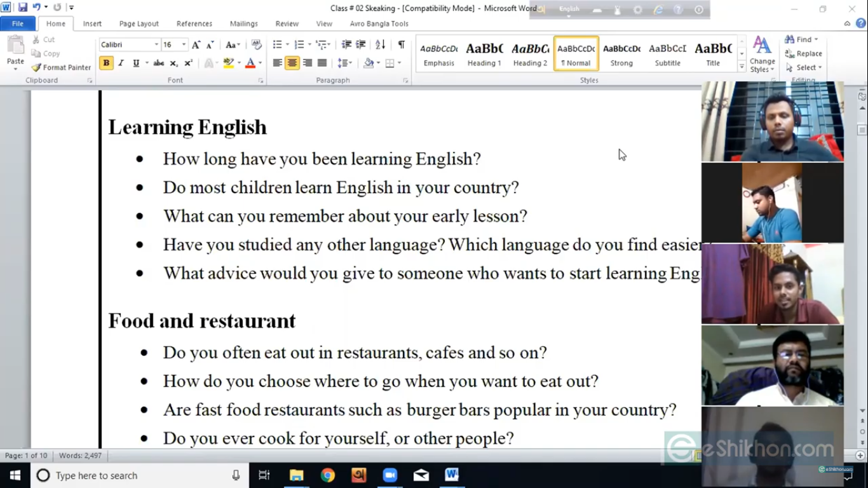Viewport: 868px width, 488px height.
Task: Toggle Bold formatting off
Action: pos(106,63)
